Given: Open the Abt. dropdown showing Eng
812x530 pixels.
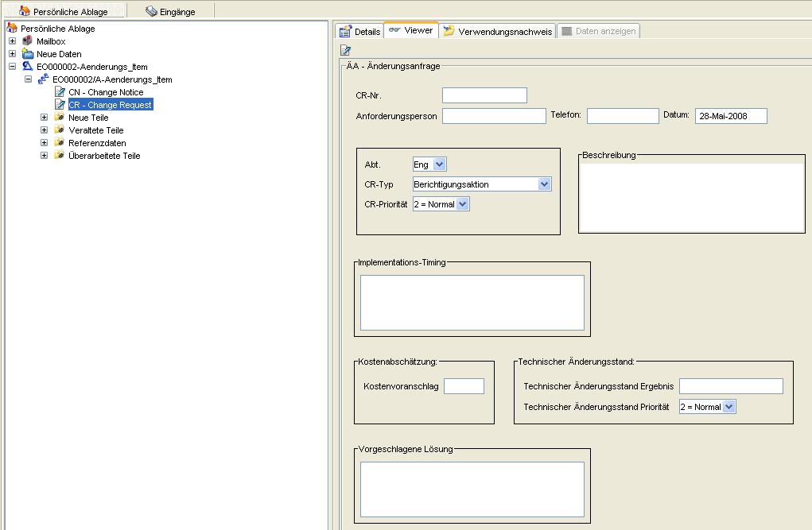Looking at the screenshot, I should [440, 164].
